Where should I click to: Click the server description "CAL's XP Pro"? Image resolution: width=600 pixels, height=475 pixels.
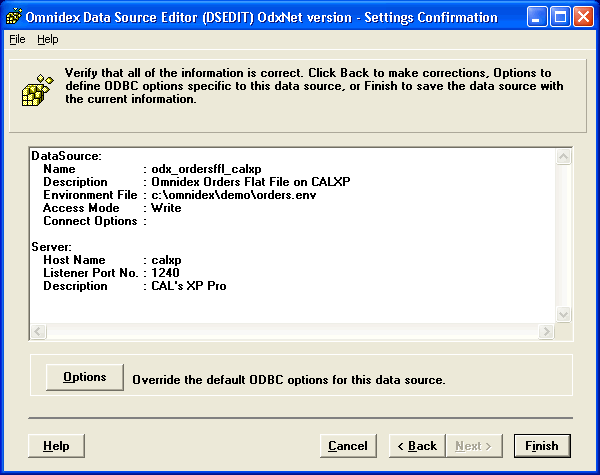(189, 286)
